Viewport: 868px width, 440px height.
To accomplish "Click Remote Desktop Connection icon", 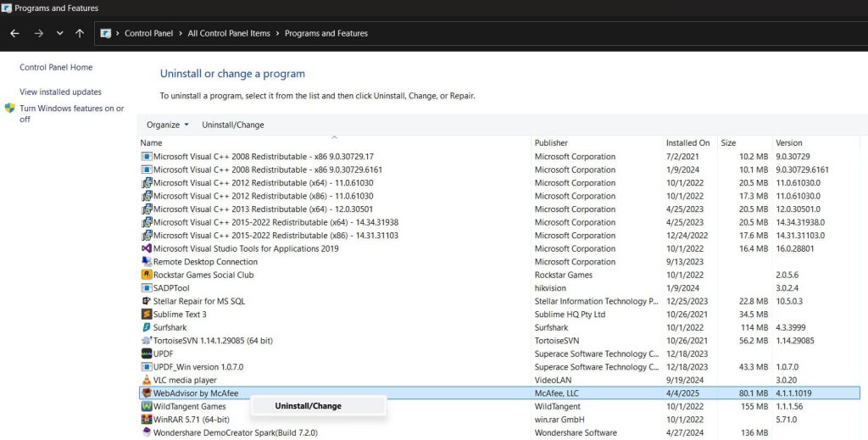I will [x=146, y=262].
